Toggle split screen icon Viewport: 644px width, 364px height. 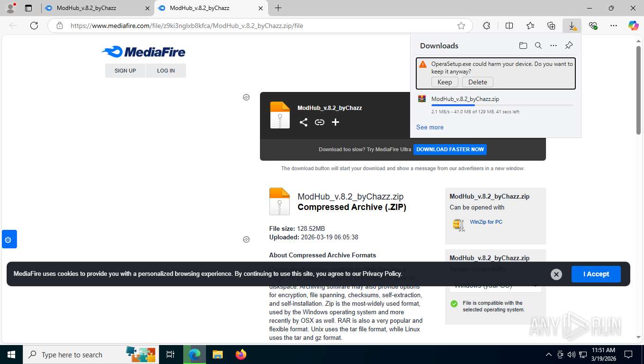(509, 26)
